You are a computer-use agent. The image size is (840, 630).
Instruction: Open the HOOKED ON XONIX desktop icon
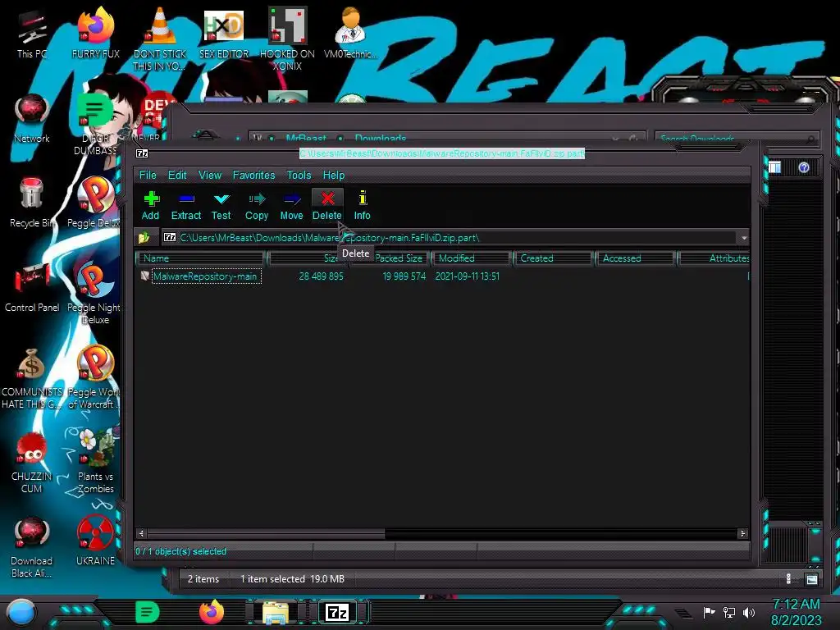click(288, 39)
